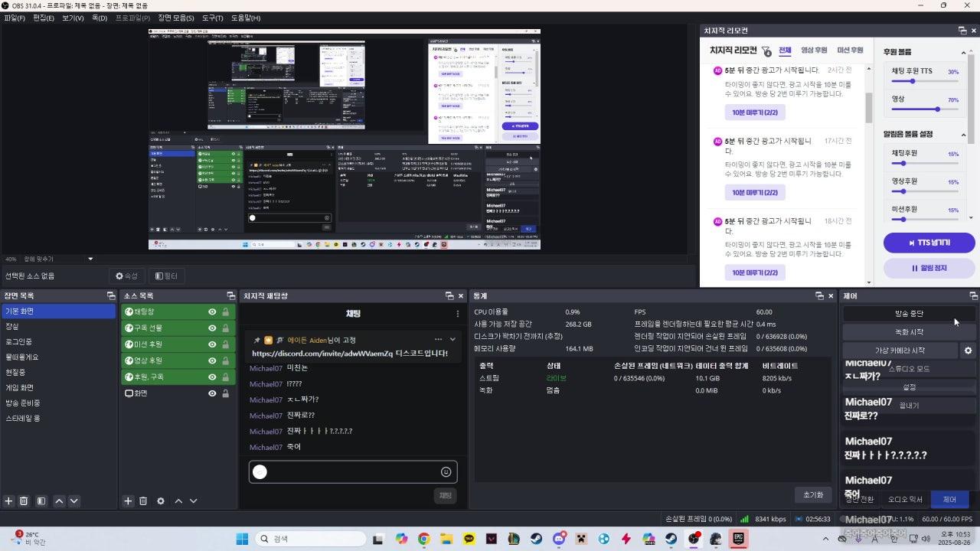The height and width of the screenshot is (551, 980).
Task: Open the 치지직 리모컨 filter icon
Action: [x=766, y=51]
